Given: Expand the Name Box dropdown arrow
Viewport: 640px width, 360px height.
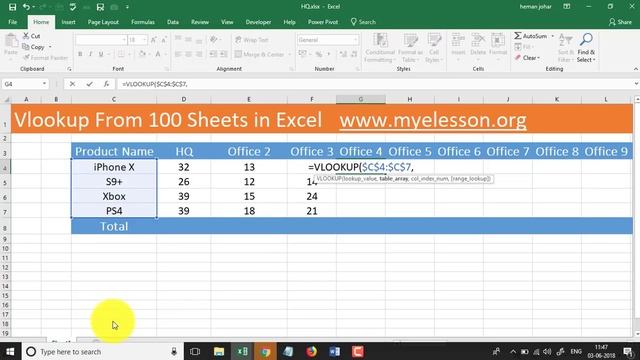Looking at the screenshot, I should click(x=44, y=84).
